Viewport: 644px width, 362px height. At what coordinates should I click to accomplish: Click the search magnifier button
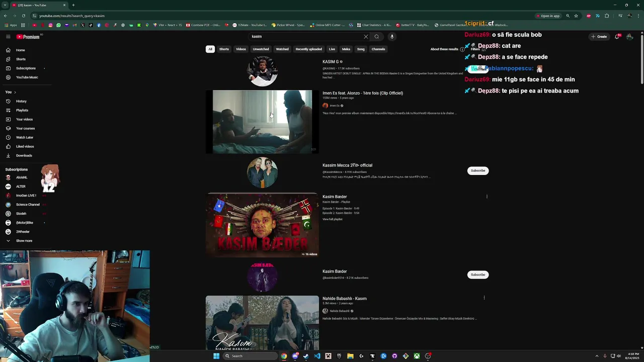(x=376, y=37)
